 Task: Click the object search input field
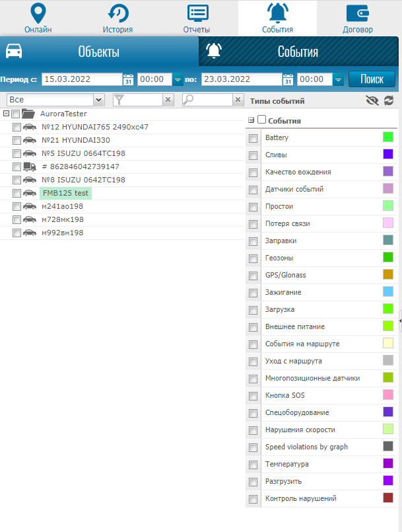pyautogui.click(x=213, y=100)
